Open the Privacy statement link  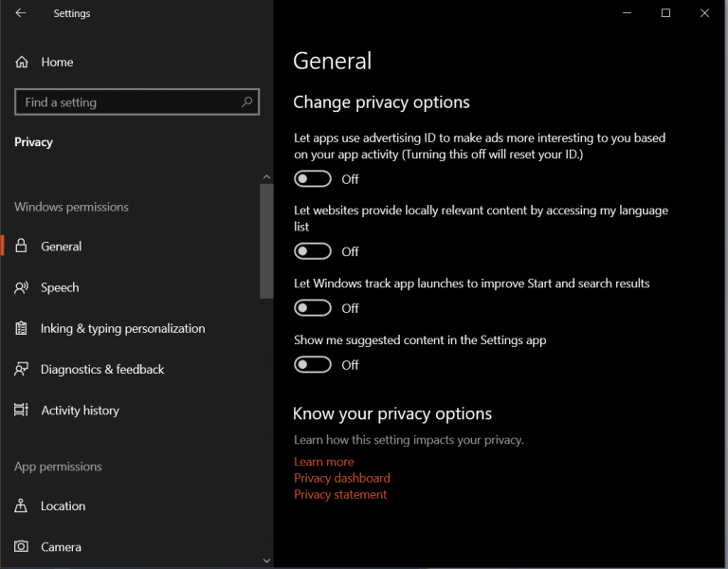(x=340, y=494)
